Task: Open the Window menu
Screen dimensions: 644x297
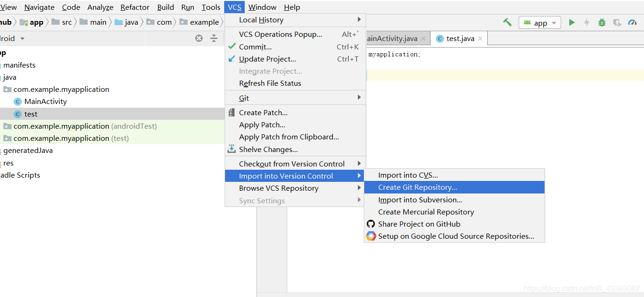Action: coord(262,7)
